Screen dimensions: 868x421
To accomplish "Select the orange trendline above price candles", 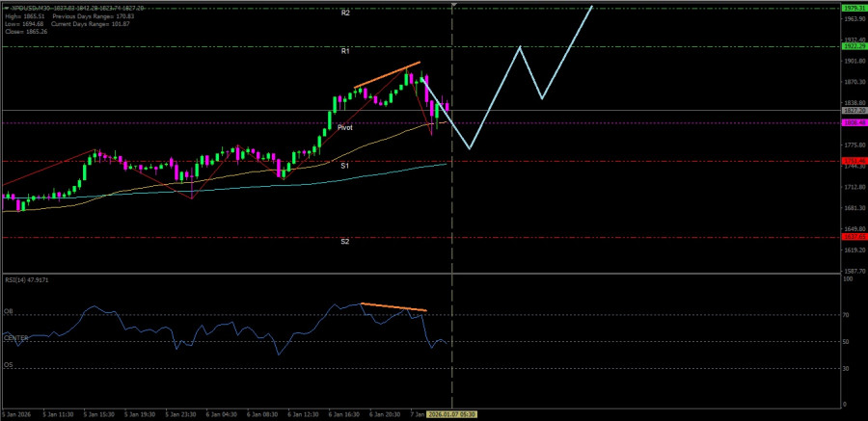I will (387, 75).
